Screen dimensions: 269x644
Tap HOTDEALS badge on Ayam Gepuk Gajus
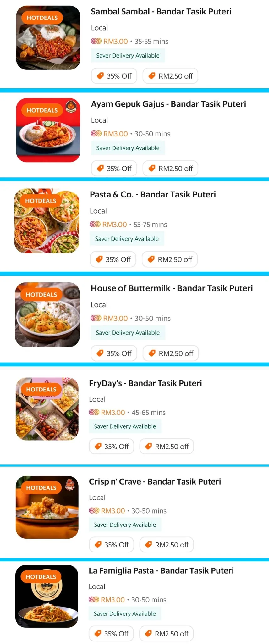coord(42,110)
